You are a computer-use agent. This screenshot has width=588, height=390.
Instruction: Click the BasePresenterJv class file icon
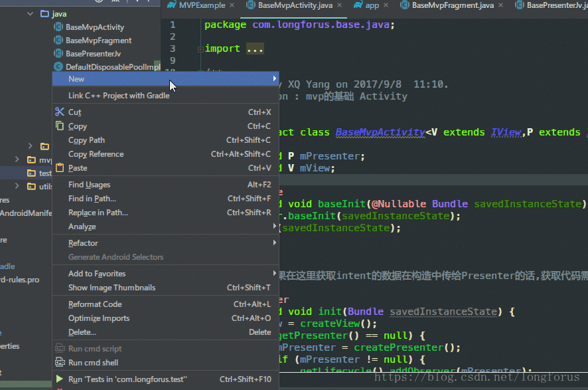pos(58,54)
